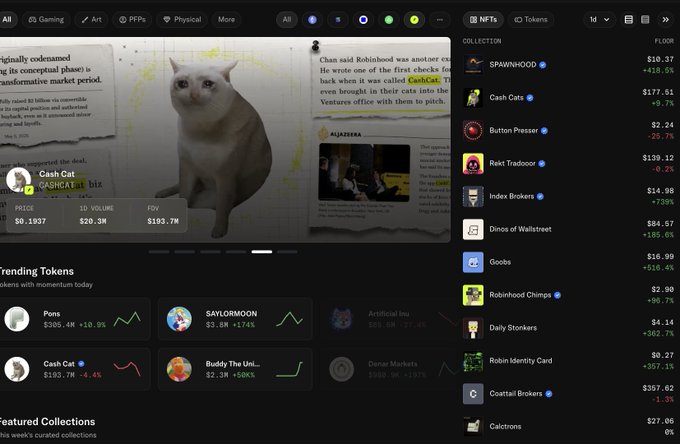Screen dimensions: 680x444
Task: Click the Buddy The Uni token avatar
Action: click(179, 369)
